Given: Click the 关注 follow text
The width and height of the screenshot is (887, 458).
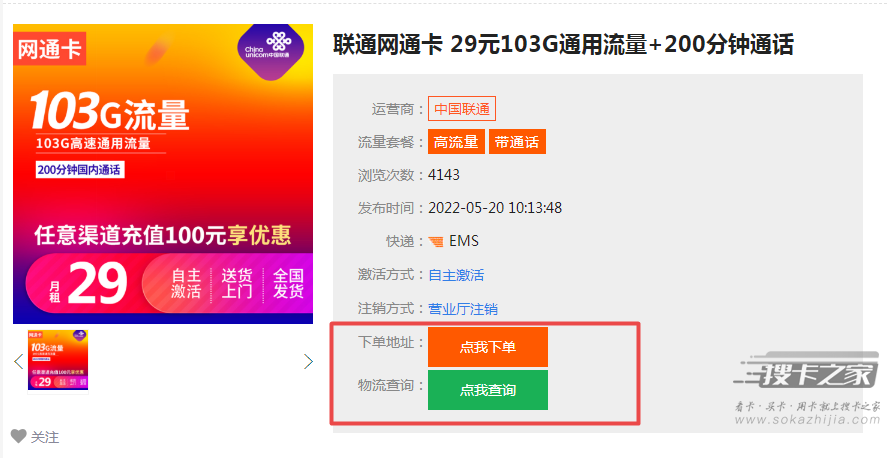Looking at the screenshot, I should pos(45,437).
